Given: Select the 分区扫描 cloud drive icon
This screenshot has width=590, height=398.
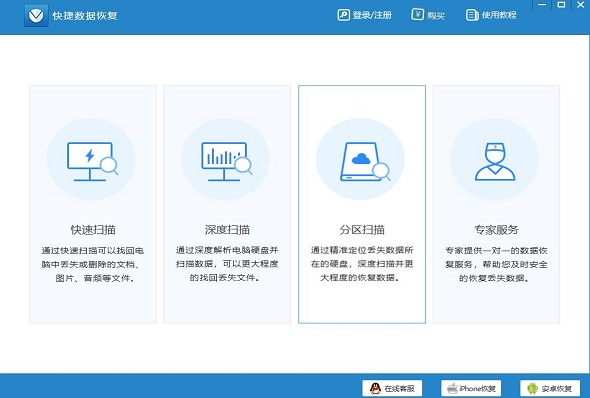Looking at the screenshot, I should click(365, 161).
